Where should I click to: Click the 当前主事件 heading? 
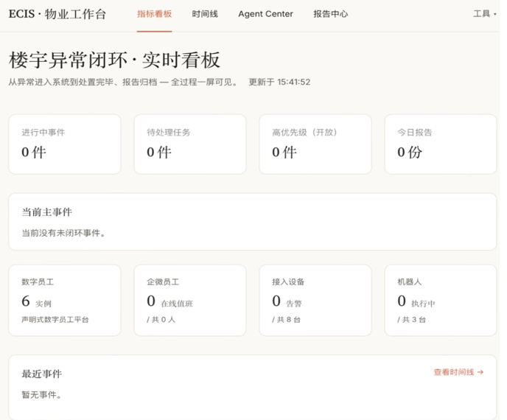click(47, 212)
